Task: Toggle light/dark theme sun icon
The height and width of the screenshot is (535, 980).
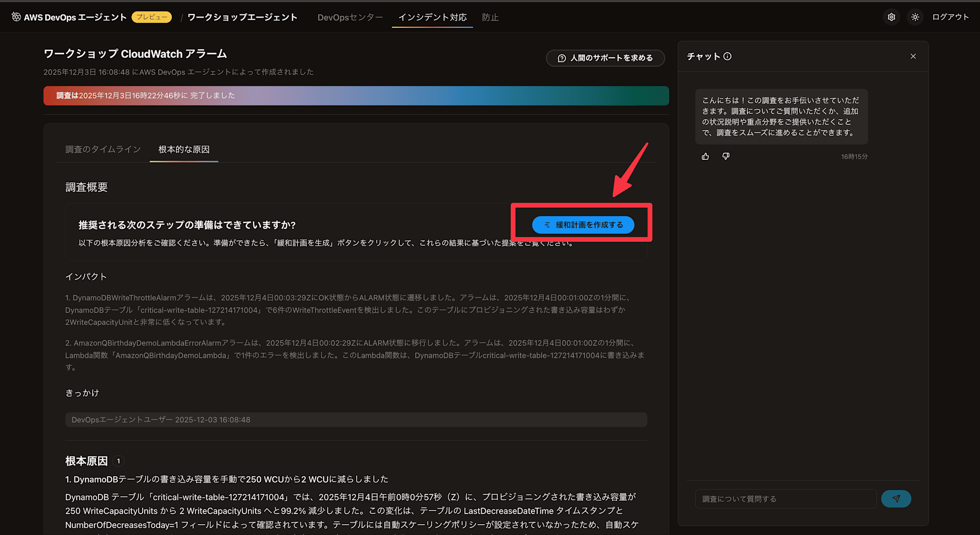Action: pos(915,17)
